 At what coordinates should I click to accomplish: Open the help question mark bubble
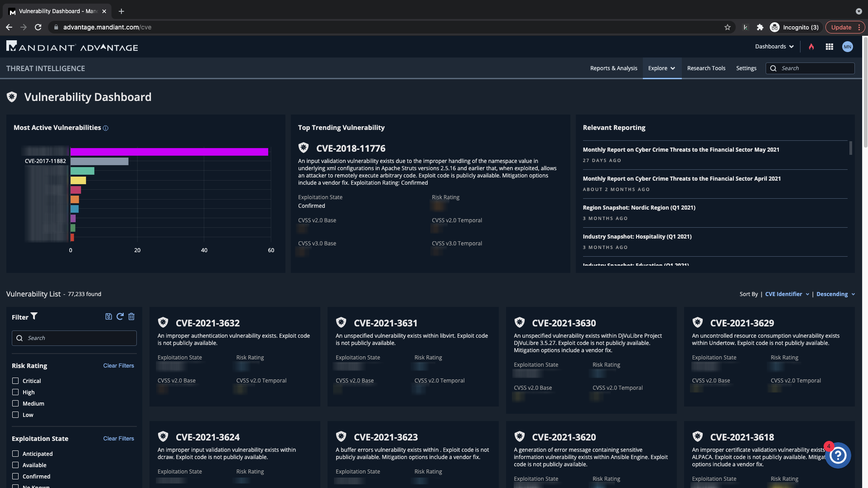838,455
